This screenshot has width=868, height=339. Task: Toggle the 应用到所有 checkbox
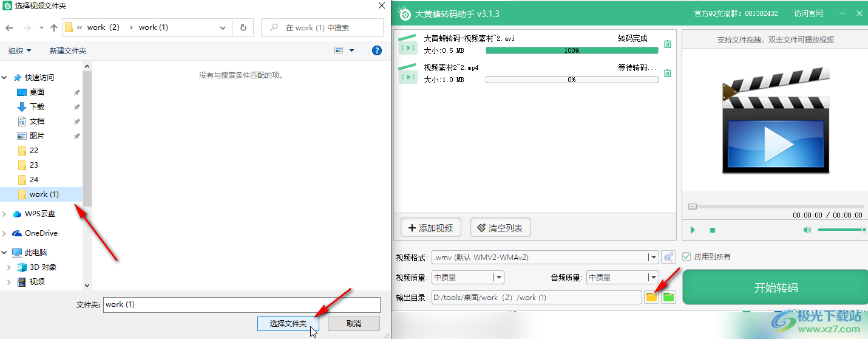687,256
